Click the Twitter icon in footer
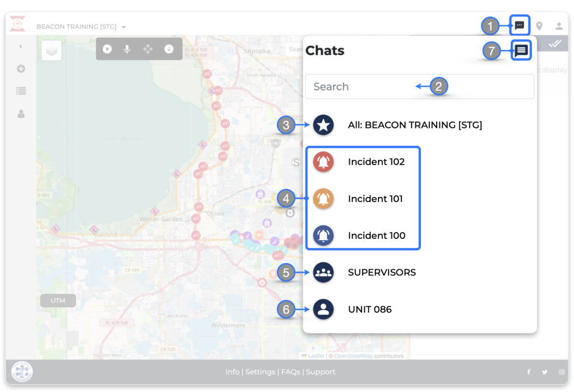Viewport: 574px width, 392px height. tap(545, 372)
